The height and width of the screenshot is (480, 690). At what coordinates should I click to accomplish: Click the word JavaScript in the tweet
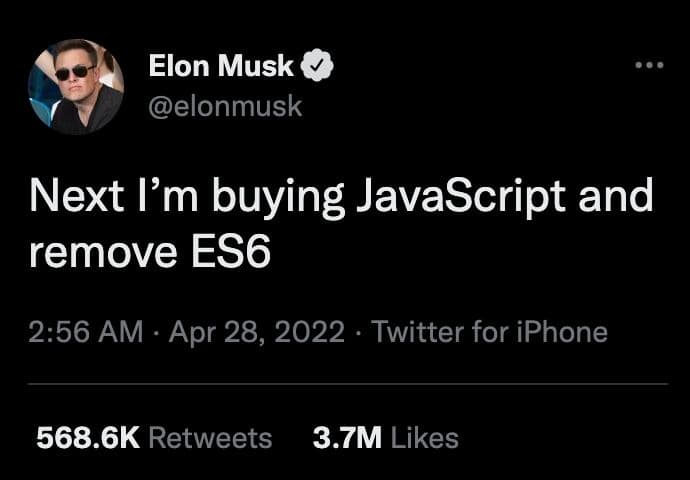coord(459,197)
